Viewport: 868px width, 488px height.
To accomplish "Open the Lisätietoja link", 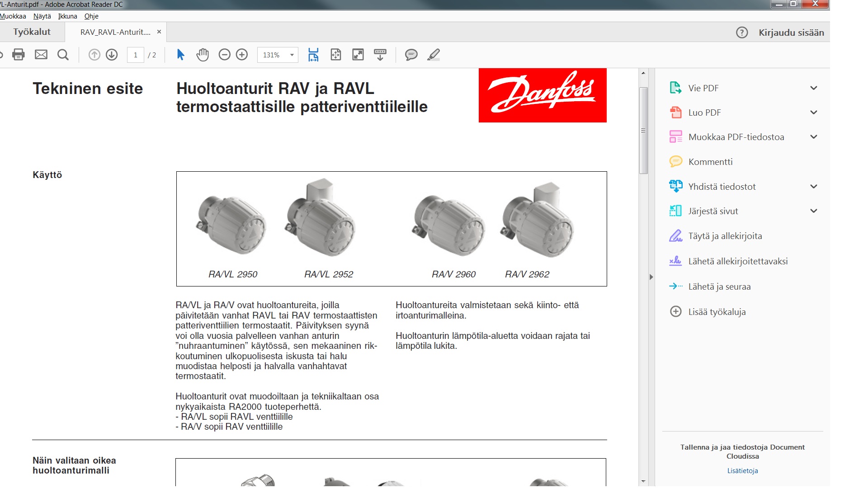I will click(x=742, y=471).
